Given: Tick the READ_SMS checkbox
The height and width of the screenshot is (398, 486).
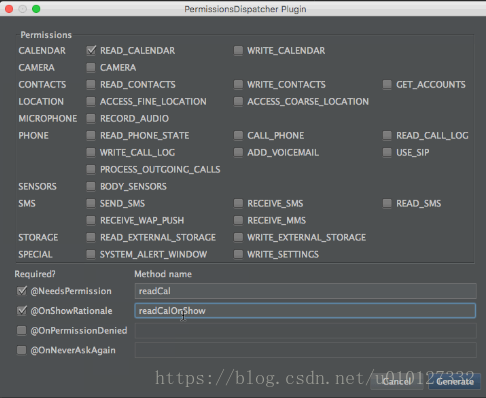Looking at the screenshot, I should click(x=387, y=203).
